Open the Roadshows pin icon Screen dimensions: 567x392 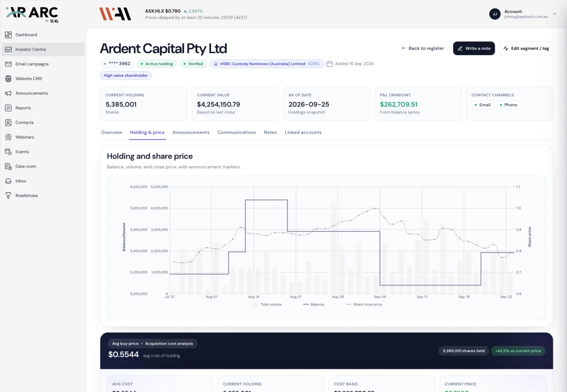tap(8, 196)
